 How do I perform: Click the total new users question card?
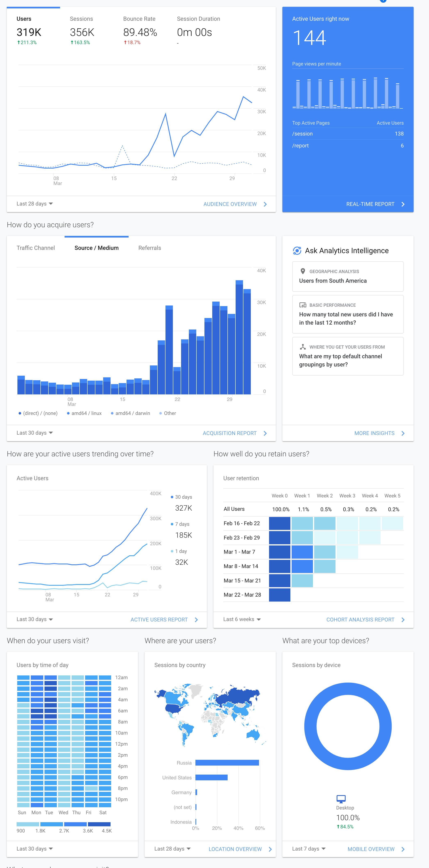click(348, 314)
